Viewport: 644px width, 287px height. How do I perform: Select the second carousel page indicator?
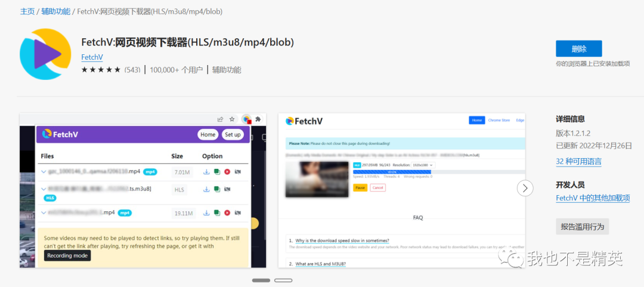283,280
